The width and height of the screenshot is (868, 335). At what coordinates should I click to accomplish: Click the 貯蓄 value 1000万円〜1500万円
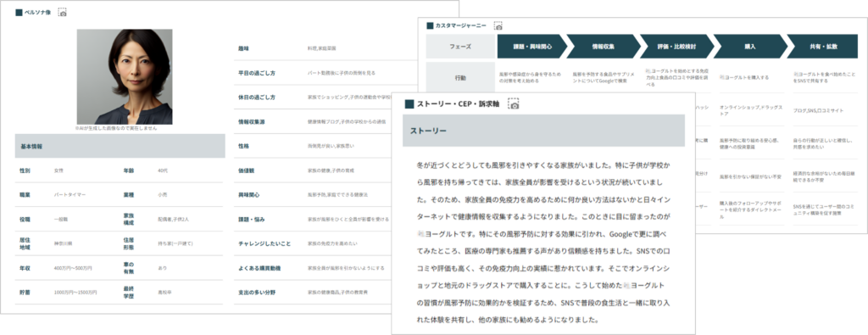(75, 293)
